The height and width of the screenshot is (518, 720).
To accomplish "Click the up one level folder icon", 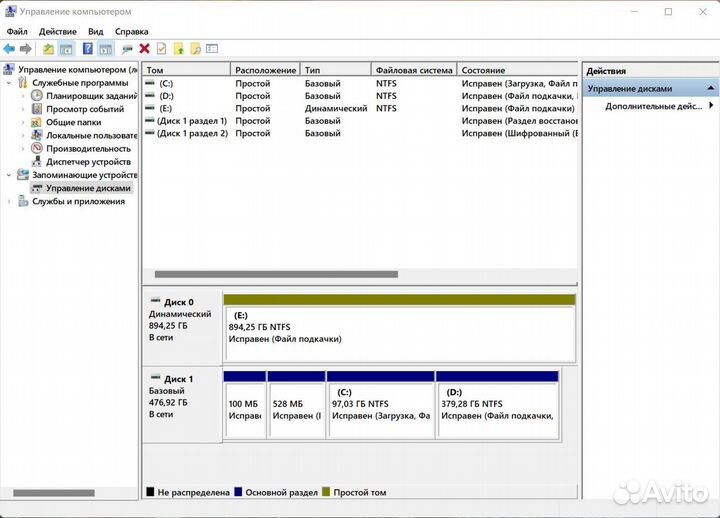I will click(48, 48).
